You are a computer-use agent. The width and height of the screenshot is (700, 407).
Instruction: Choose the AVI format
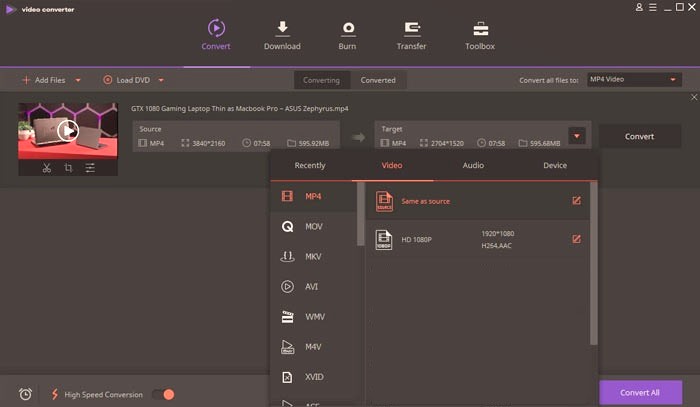pos(314,287)
